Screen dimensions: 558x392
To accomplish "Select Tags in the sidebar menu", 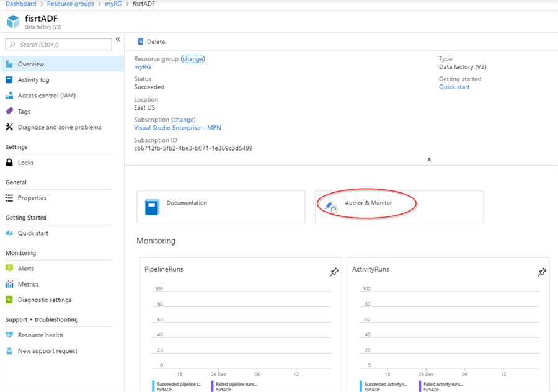I will (x=62, y=111).
